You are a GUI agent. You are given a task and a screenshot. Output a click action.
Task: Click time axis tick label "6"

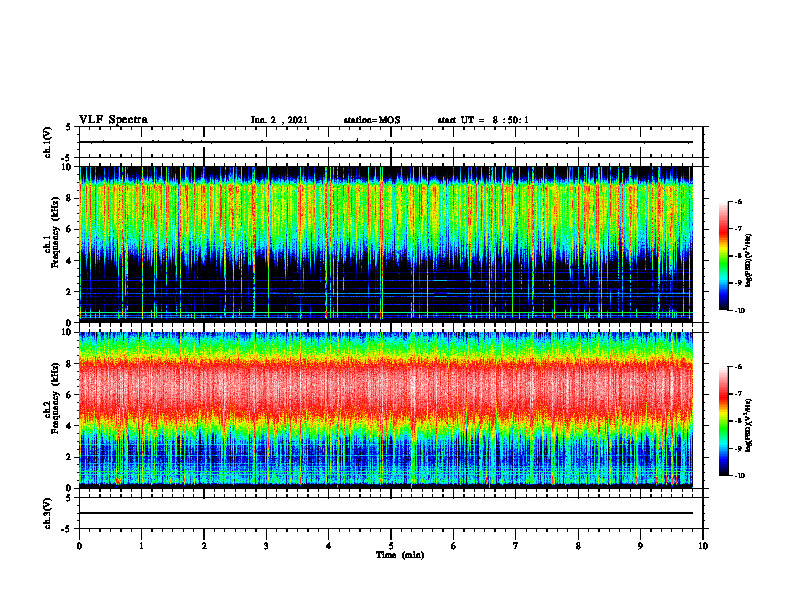tap(454, 546)
